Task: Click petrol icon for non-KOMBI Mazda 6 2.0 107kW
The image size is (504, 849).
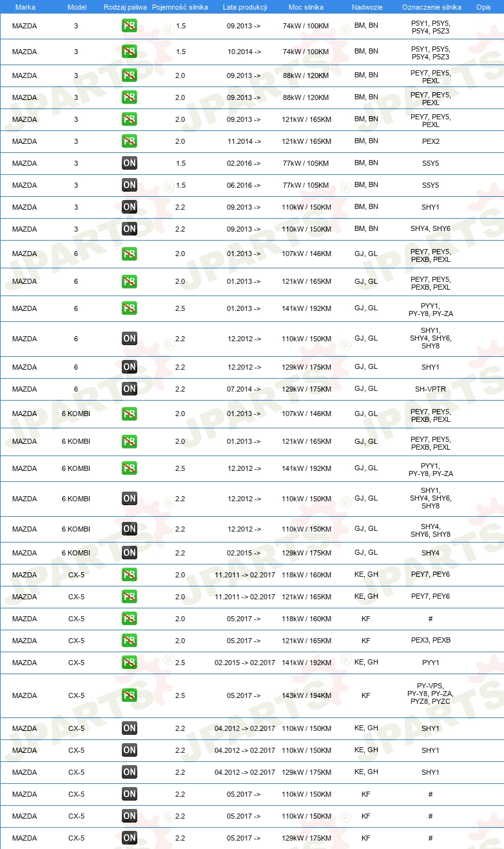Action: (129, 254)
